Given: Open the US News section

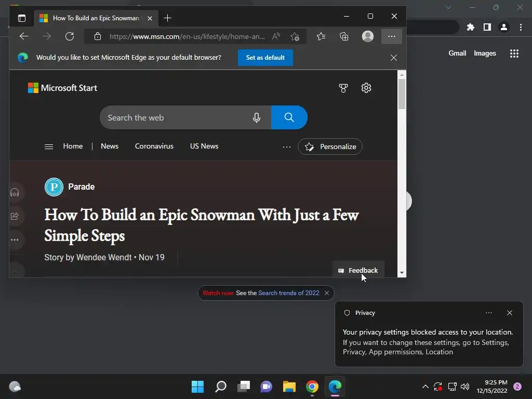Looking at the screenshot, I should click(x=204, y=146).
